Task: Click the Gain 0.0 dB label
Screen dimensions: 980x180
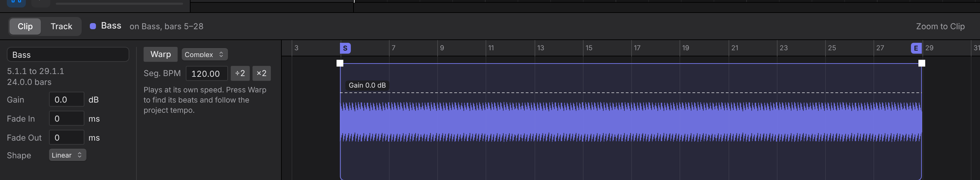Action: 367,85
